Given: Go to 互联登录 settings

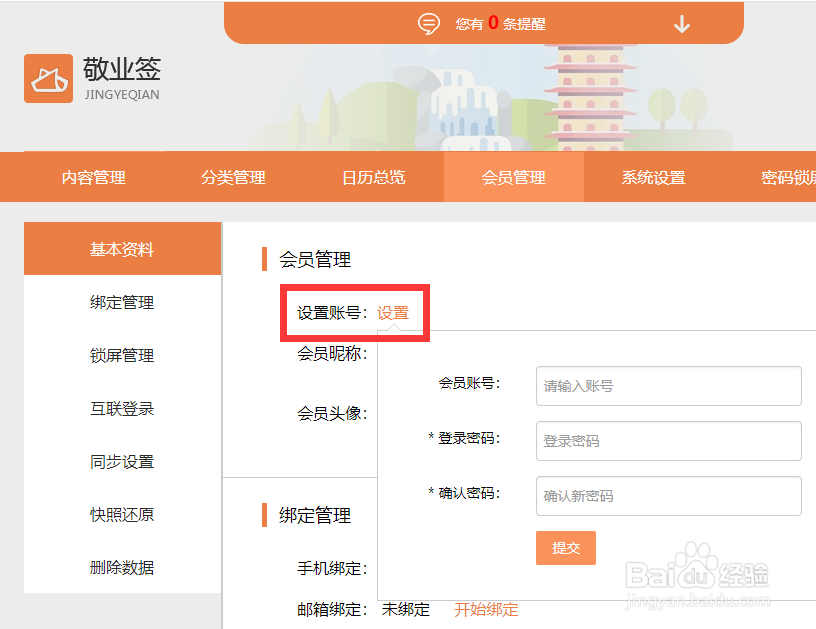Looking at the screenshot, I should point(121,409).
